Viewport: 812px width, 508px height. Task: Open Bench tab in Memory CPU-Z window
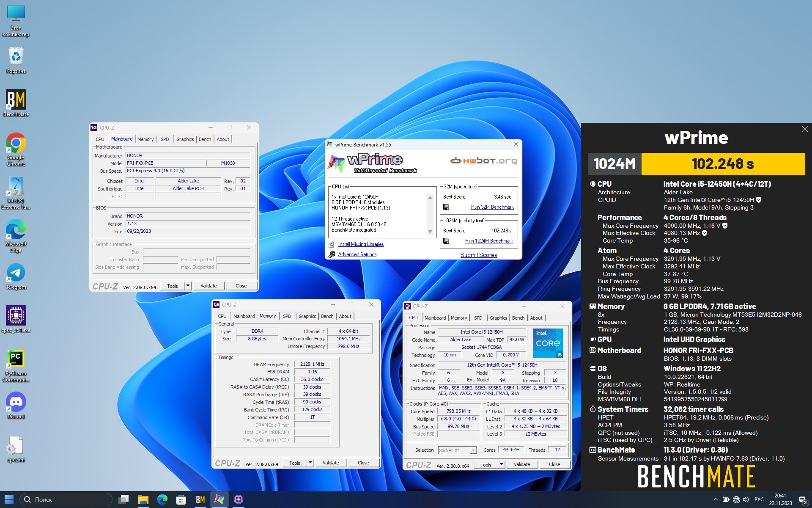(327, 316)
